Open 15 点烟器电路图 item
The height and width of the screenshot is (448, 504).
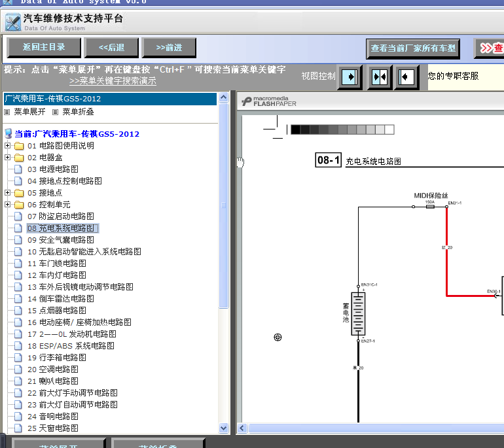[x=57, y=311]
